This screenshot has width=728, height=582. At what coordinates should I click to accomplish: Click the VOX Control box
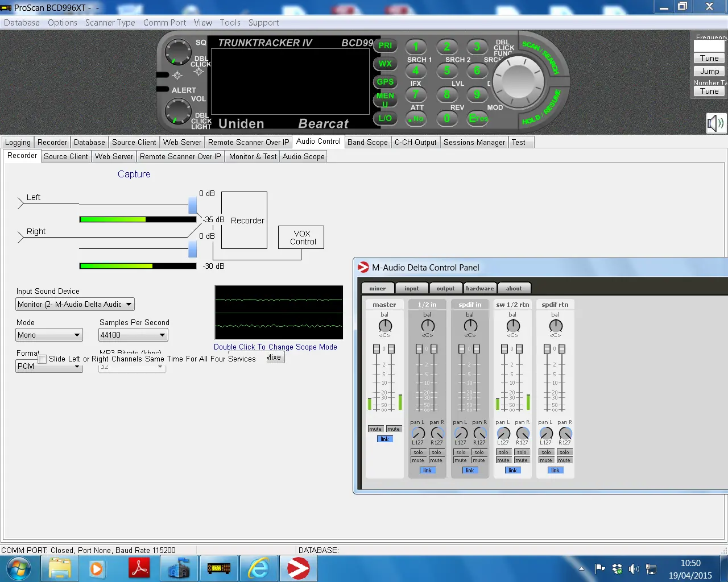(x=301, y=238)
